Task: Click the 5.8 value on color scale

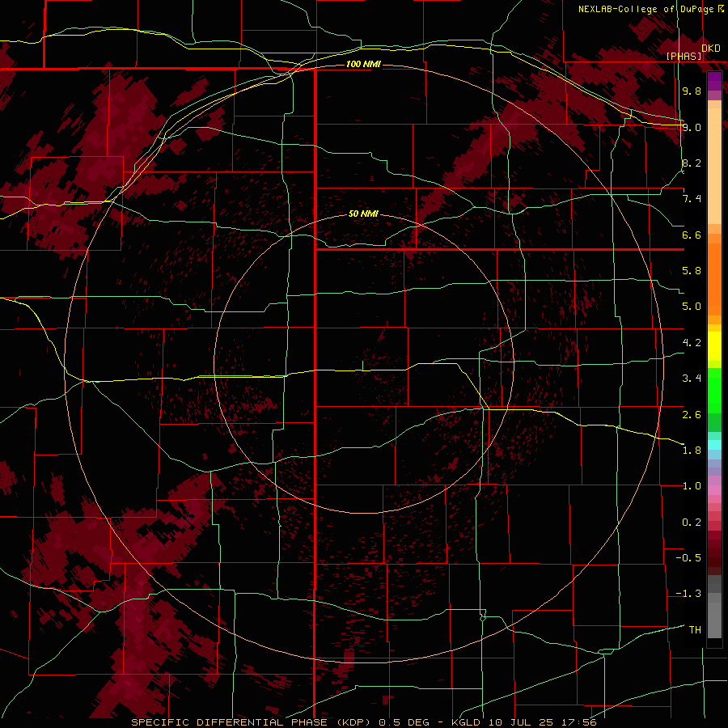Action: (x=692, y=271)
